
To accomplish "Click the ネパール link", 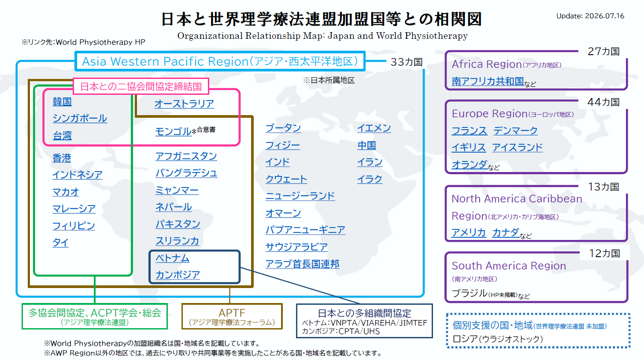I will (174, 207).
